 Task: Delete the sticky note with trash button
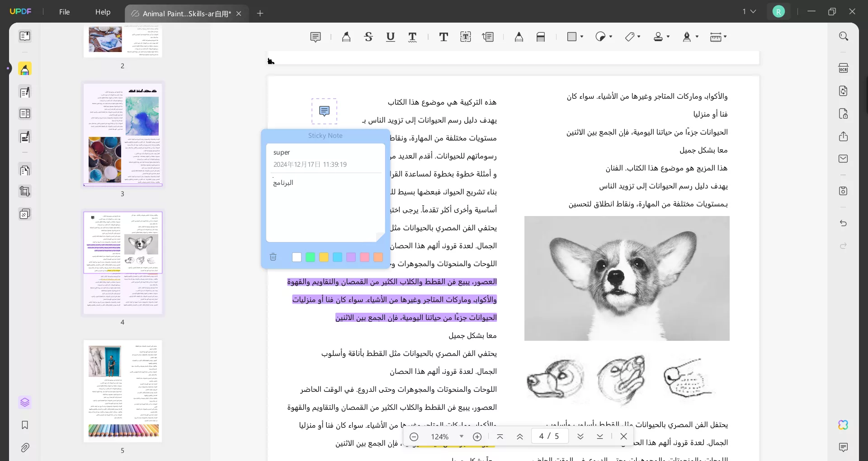(x=273, y=257)
